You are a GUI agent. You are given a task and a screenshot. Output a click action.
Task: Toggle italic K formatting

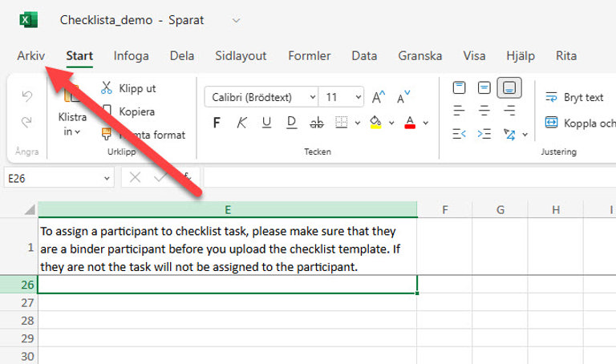241,123
